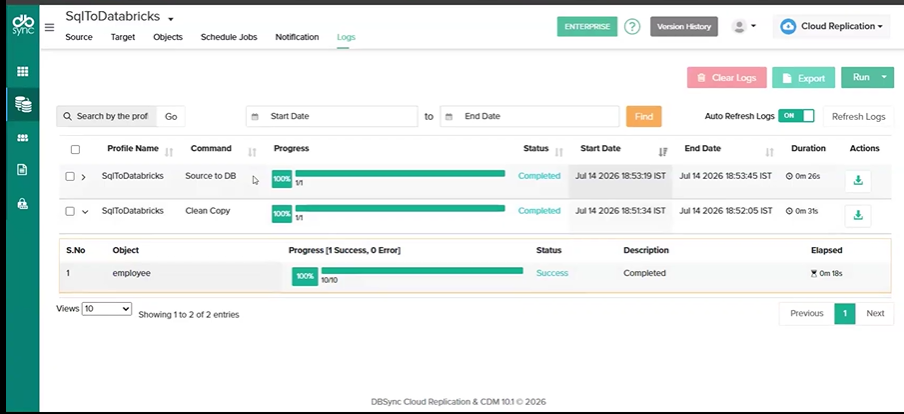
Task: Check the Clean Copy row checkbox
Action: pyautogui.click(x=70, y=211)
